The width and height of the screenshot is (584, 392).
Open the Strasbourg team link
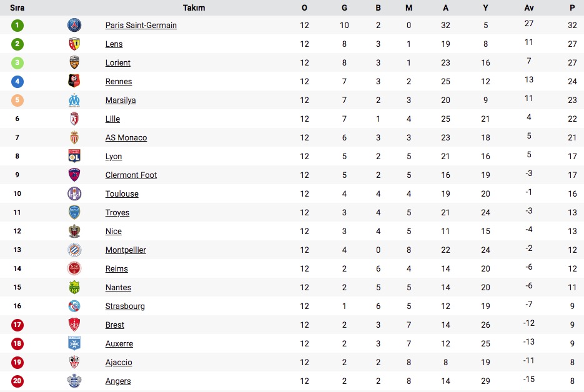pos(125,306)
